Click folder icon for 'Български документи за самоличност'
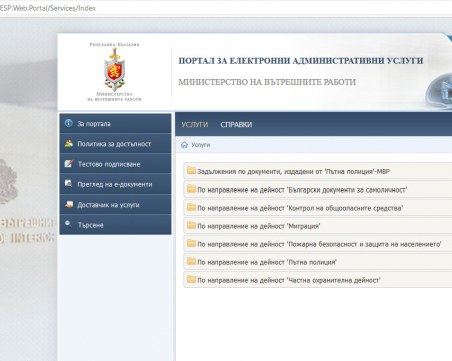The height and width of the screenshot is (361, 452). tap(191, 189)
